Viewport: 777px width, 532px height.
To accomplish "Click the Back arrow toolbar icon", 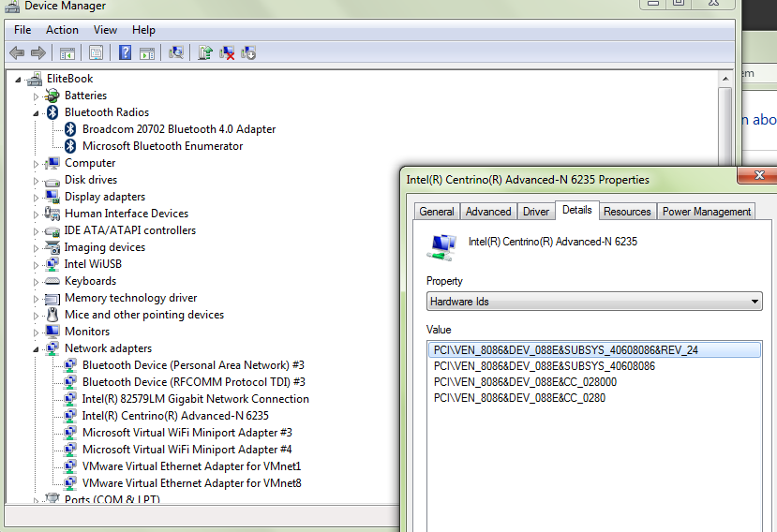I will pos(17,52).
